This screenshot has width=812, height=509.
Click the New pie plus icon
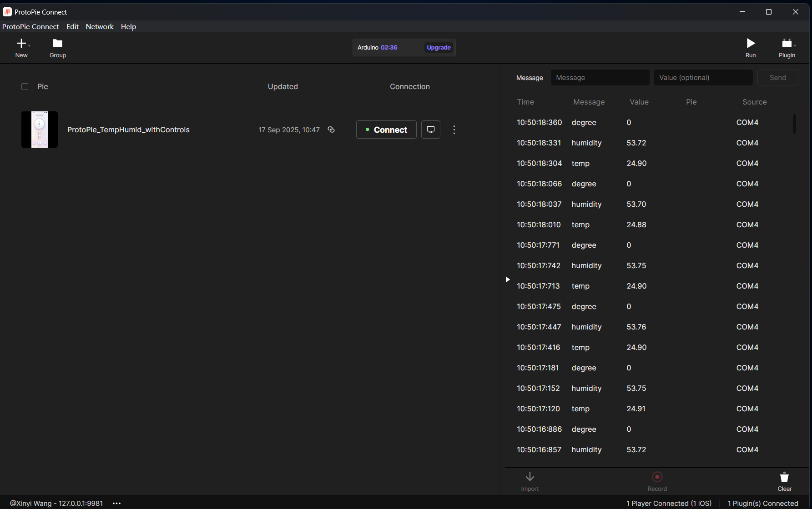tap(21, 44)
